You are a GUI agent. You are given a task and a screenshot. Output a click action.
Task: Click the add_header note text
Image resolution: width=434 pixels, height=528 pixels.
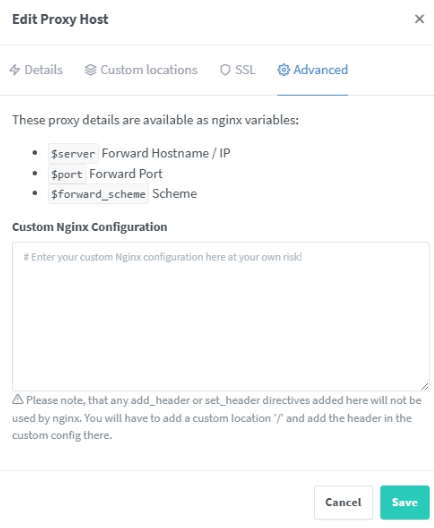click(x=217, y=418)
